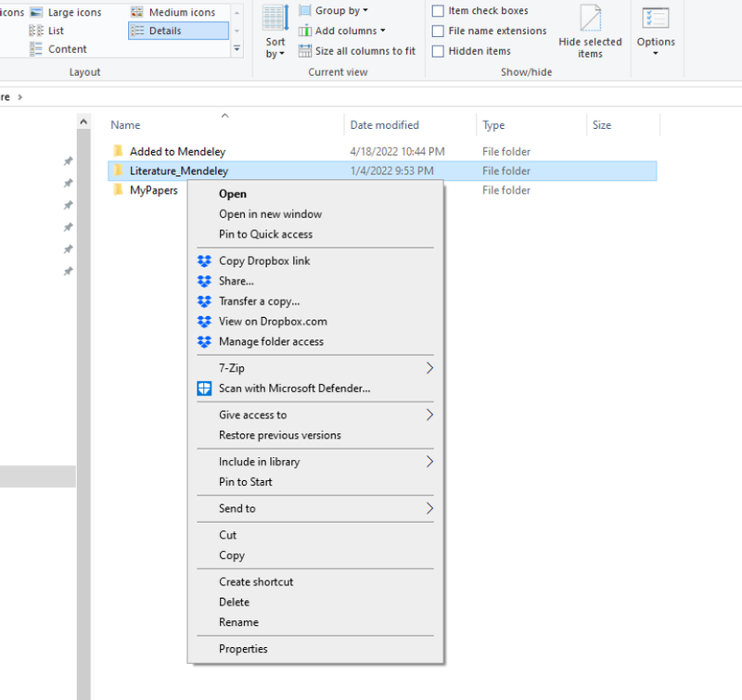Screen dimensions: 742x700
Task: Show Hidden items checkbox
Action: click(438, 51)
